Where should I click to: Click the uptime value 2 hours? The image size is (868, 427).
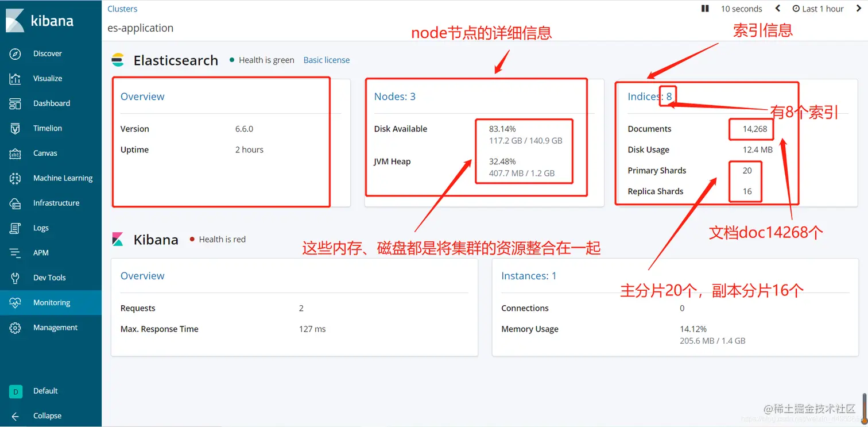(249, 149)
